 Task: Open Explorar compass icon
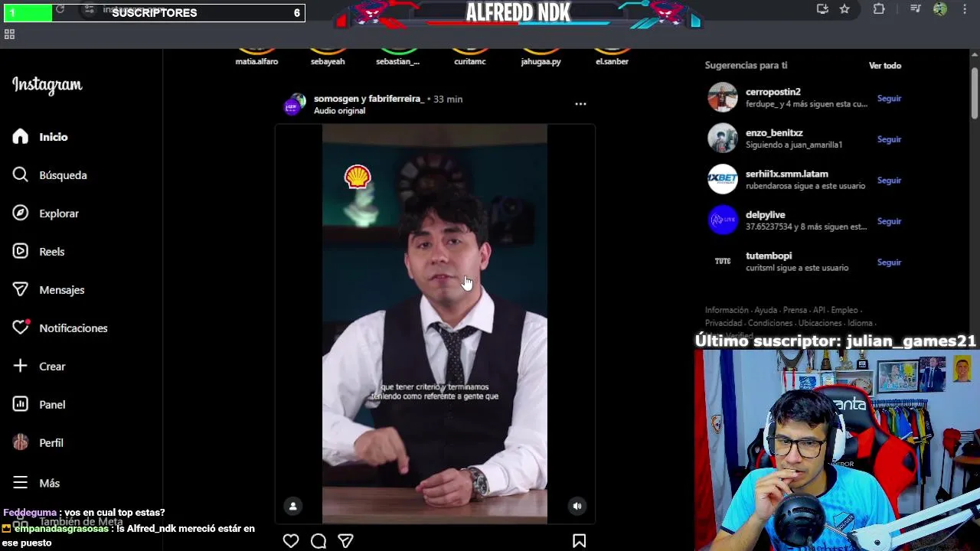pos(21,213)
